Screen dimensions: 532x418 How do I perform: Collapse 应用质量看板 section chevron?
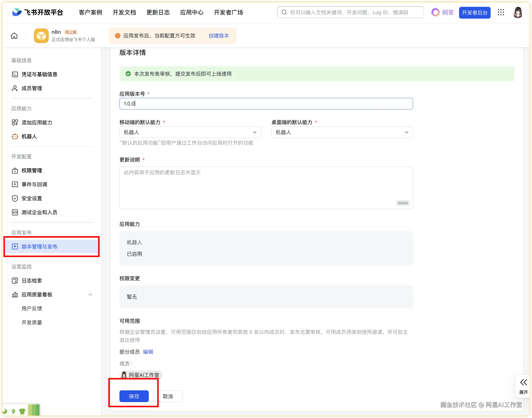(x=90, y=295)
